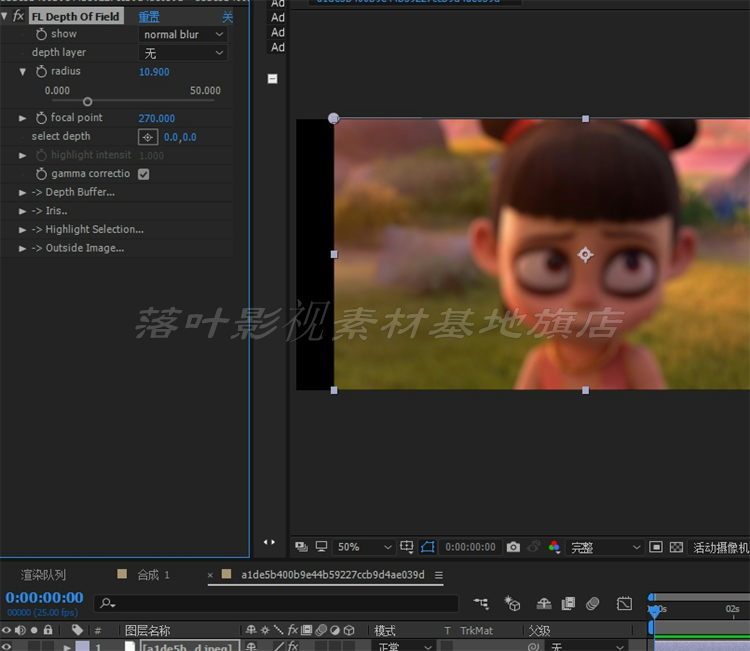The width and height of the screenshot is (750, 651).
Task: Toggle the motion blur icon
Action: pyautogui.click(x=593, y=604)
